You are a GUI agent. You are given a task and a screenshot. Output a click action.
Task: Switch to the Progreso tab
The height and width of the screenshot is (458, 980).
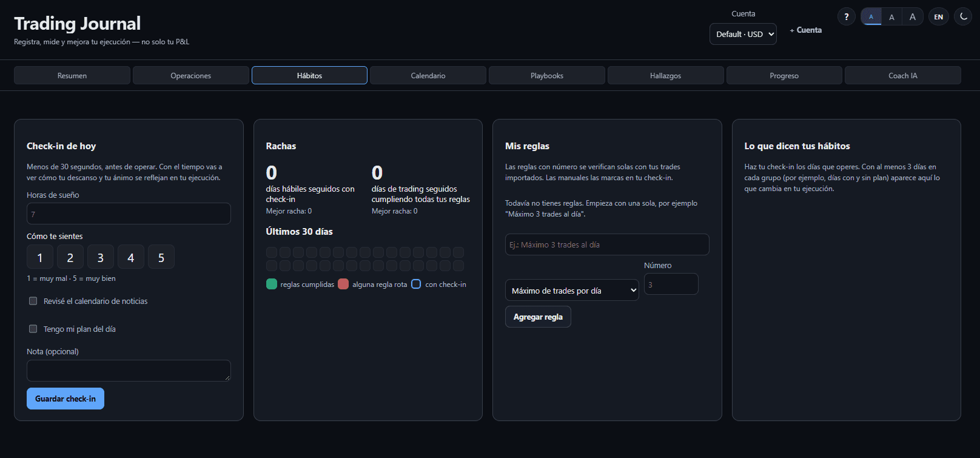click(784, 75)
